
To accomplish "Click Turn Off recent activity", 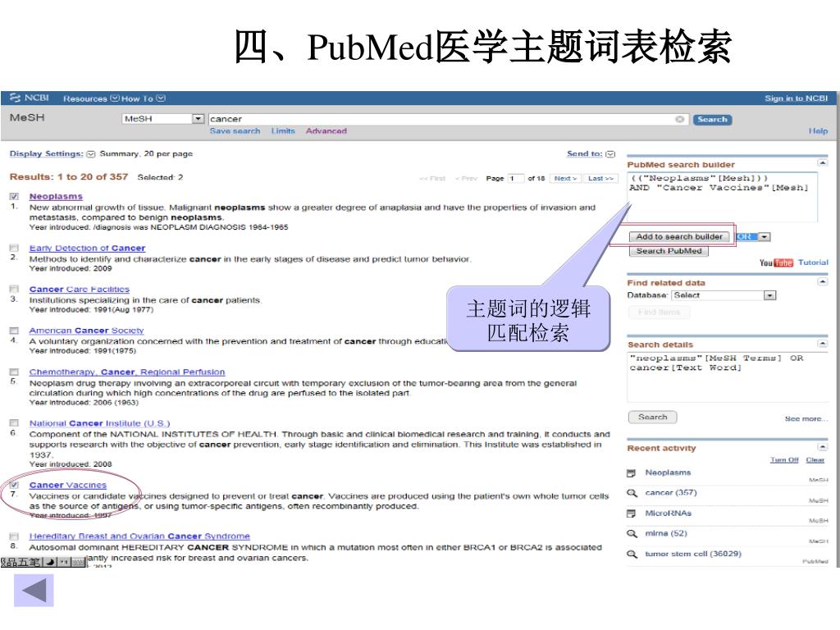I will pyautogui.click(x=784, y=459).
